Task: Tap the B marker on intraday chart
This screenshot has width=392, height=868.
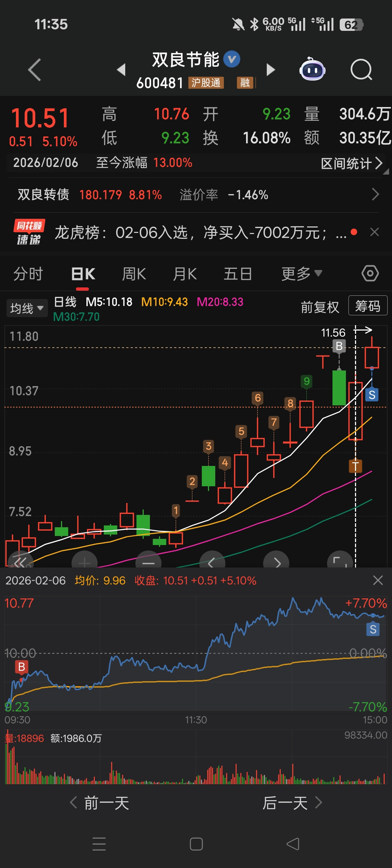Action: coord(21,667)
